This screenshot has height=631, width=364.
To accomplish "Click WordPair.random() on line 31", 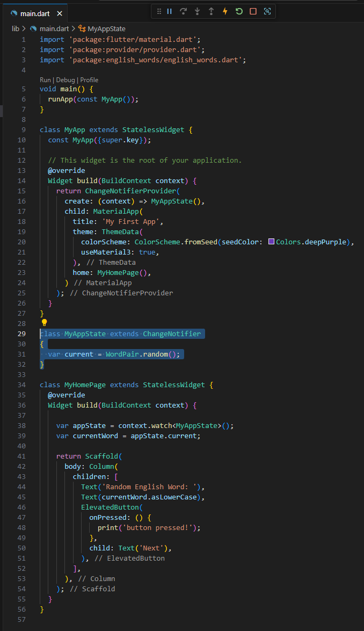I will [x=141, y=354].
